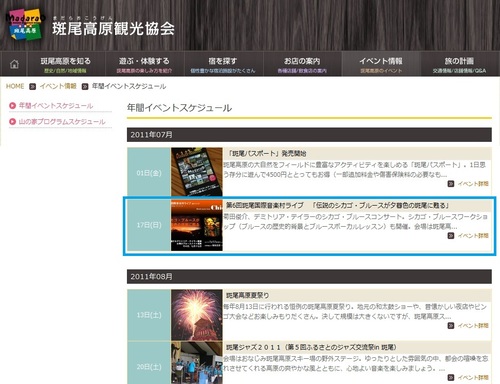Click arrow icon beside 斑尾ジャズ イベント詳細
Image resolution: width=500 pixels, height=384 pixels.
click(x=451, y=377)
